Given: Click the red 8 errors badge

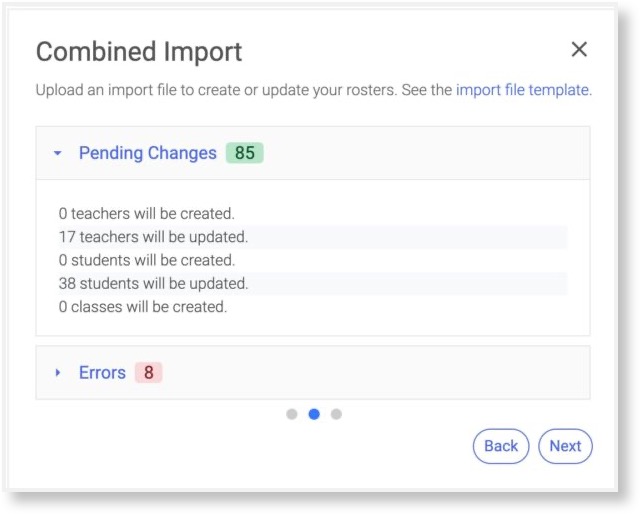Looking at the screenshot, I should click(148, 373).
